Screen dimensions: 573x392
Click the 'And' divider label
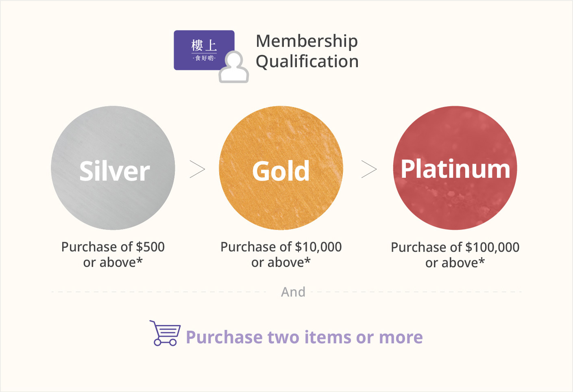[293, 292]
